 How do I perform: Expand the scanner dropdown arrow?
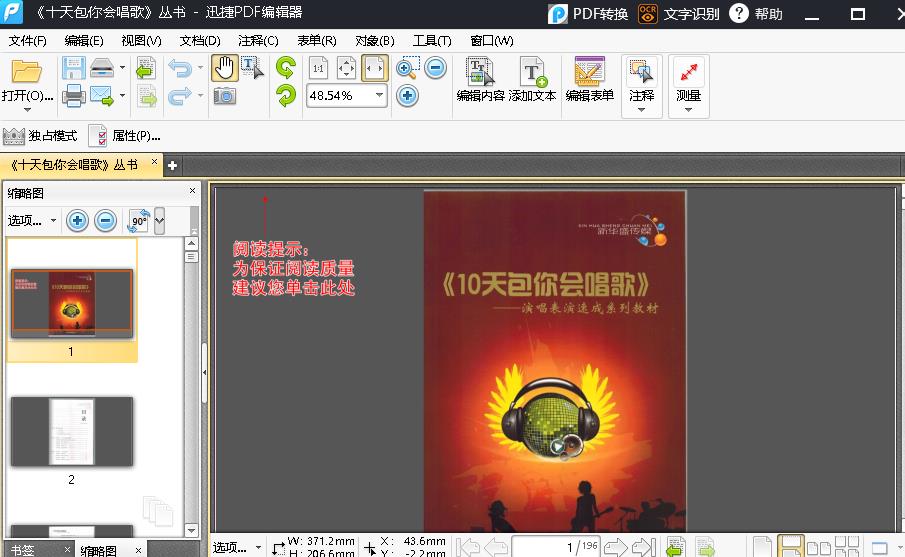tap(122, 68)
